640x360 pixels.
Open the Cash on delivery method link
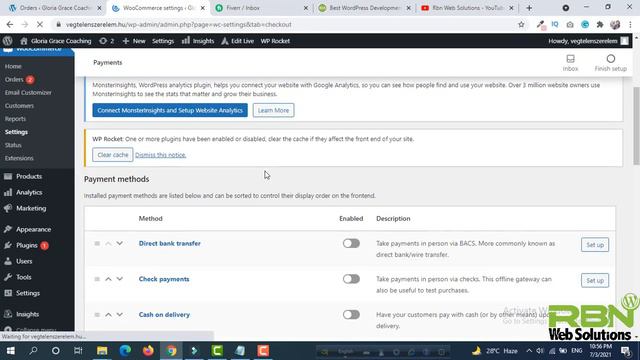coord(164,314)
